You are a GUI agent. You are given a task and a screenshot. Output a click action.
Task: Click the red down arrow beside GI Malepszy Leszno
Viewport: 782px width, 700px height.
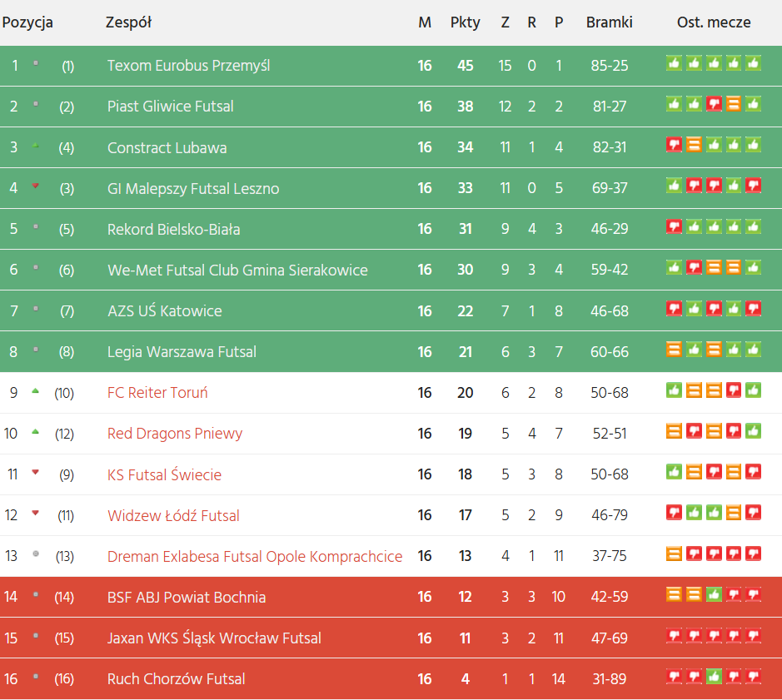click(35, 186)
